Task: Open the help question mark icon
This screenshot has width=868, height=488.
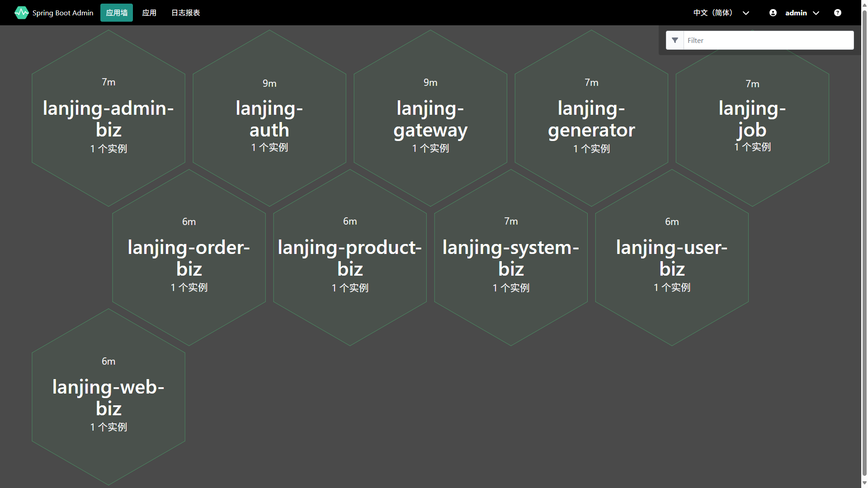Action: pyautogui.click(x=838, y=13)
